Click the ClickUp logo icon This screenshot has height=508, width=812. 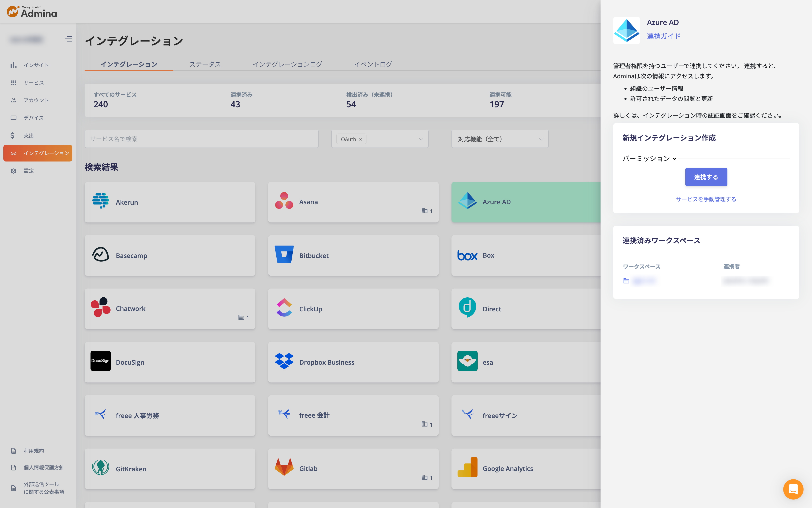(x=284, y=307)
